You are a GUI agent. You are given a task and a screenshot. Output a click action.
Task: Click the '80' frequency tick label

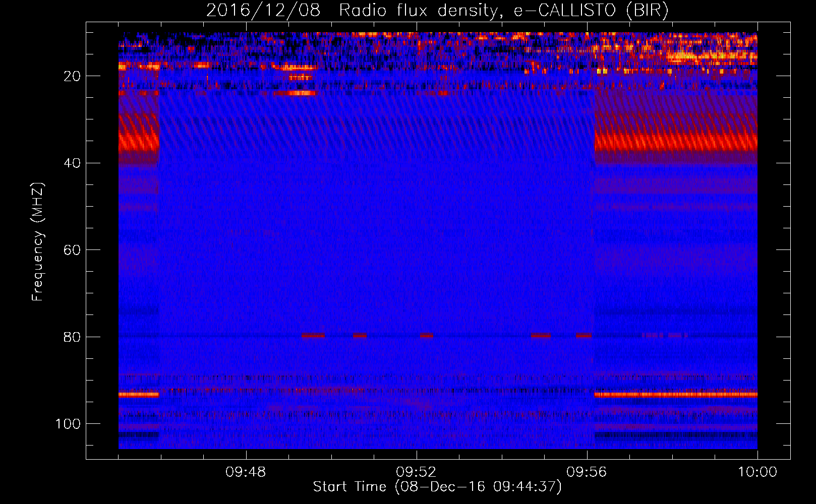tap(72, 337)
